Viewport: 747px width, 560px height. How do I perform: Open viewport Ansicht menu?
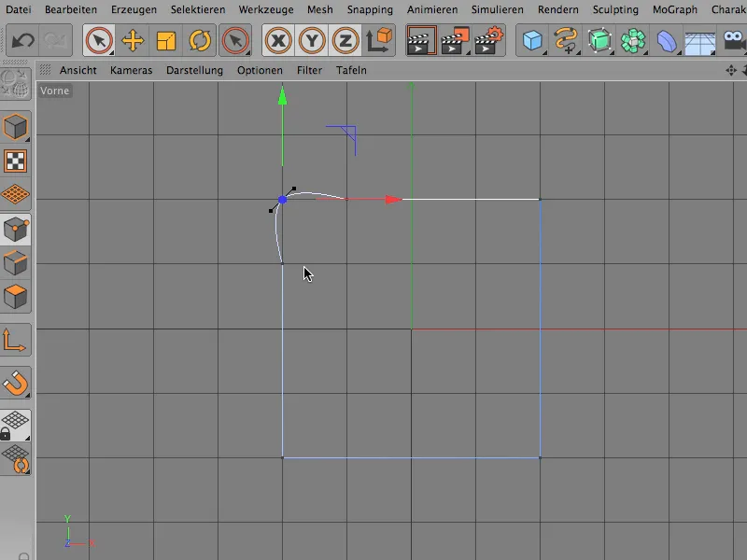point(78,70)
